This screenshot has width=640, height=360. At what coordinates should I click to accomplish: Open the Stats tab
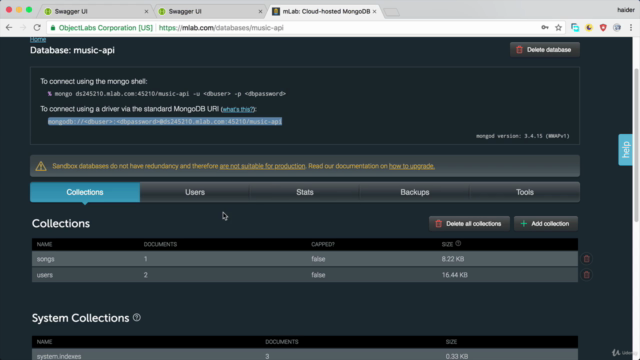pos(305,192)
